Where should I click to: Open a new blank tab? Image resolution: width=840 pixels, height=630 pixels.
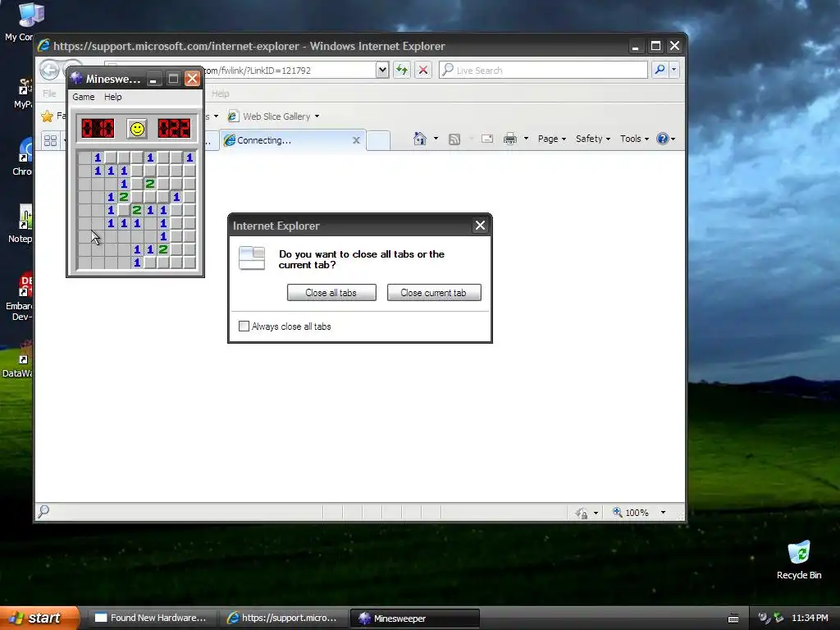(378, 140)
